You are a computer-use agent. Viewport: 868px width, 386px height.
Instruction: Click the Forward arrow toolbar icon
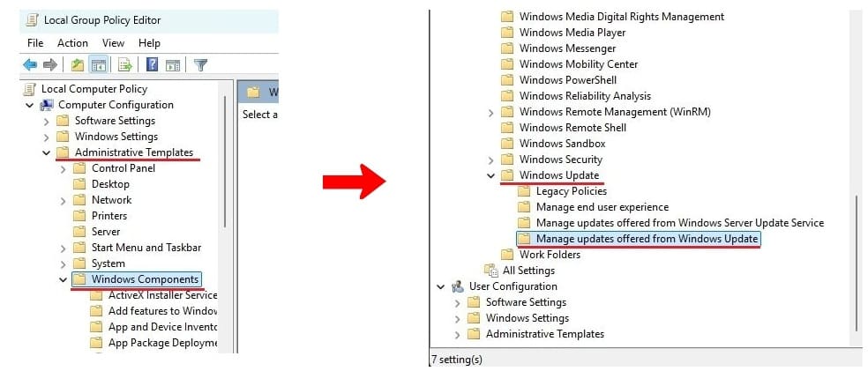pos(49,65)
